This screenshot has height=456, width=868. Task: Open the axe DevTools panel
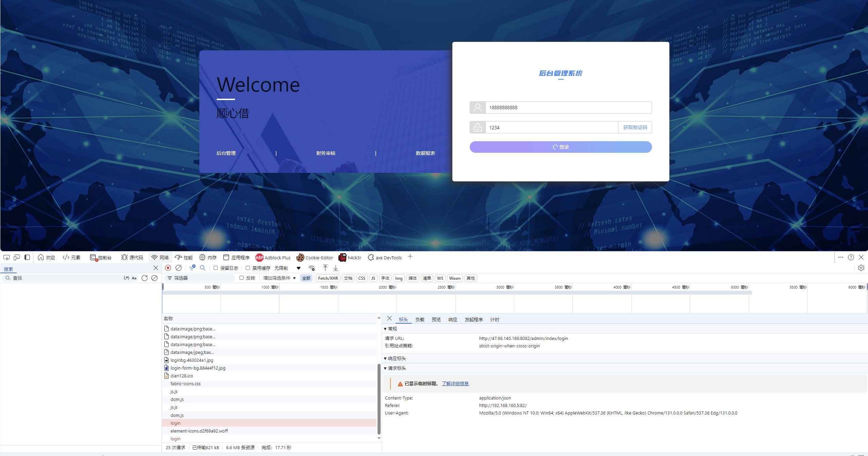tap(385, 258)
